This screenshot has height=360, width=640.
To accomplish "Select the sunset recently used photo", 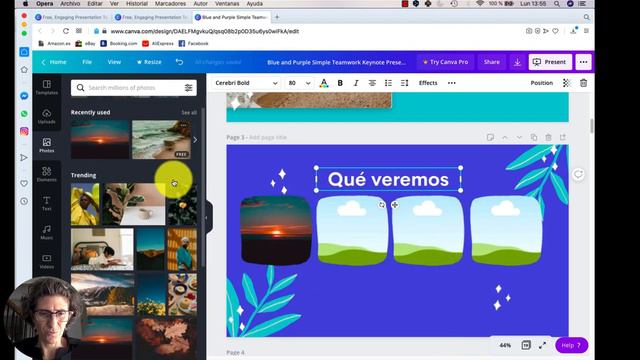I will tap(100, 139).
